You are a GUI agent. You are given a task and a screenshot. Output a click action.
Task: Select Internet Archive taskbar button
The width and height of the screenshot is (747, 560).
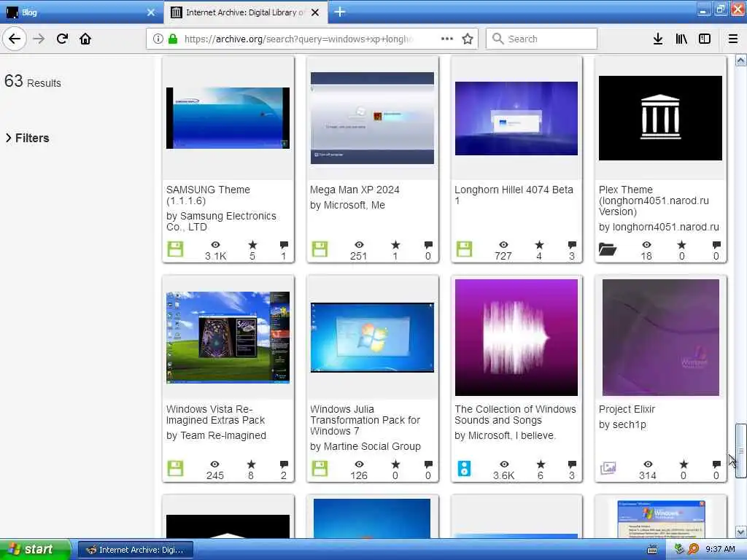click(135, 550)
